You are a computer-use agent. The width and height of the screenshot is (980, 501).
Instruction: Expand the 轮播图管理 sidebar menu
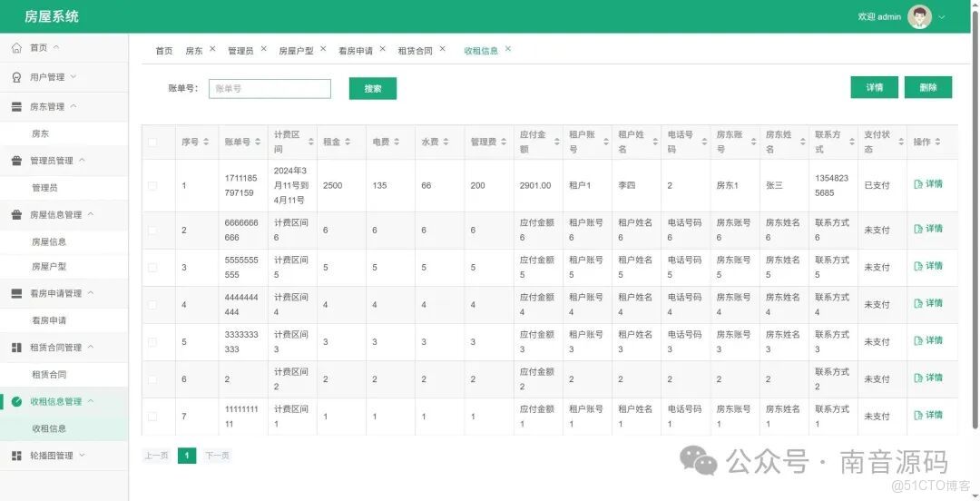[x=82, y=456]
